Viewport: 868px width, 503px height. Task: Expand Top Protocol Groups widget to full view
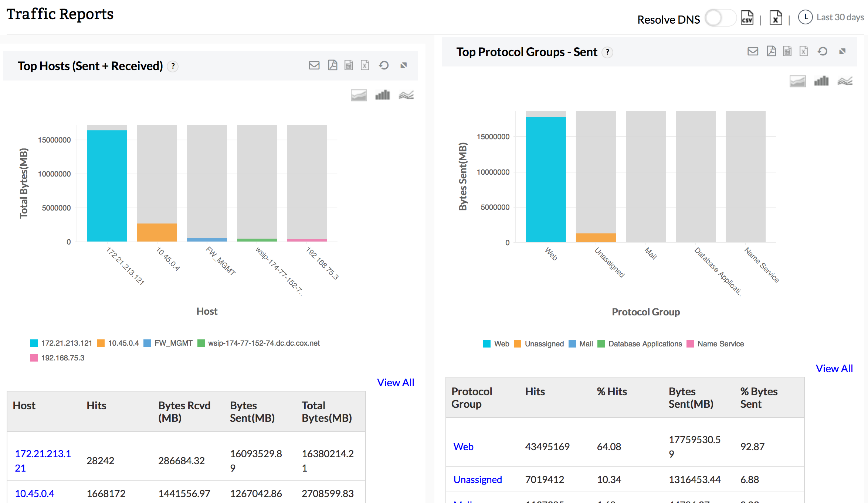(x=842, y=51)
